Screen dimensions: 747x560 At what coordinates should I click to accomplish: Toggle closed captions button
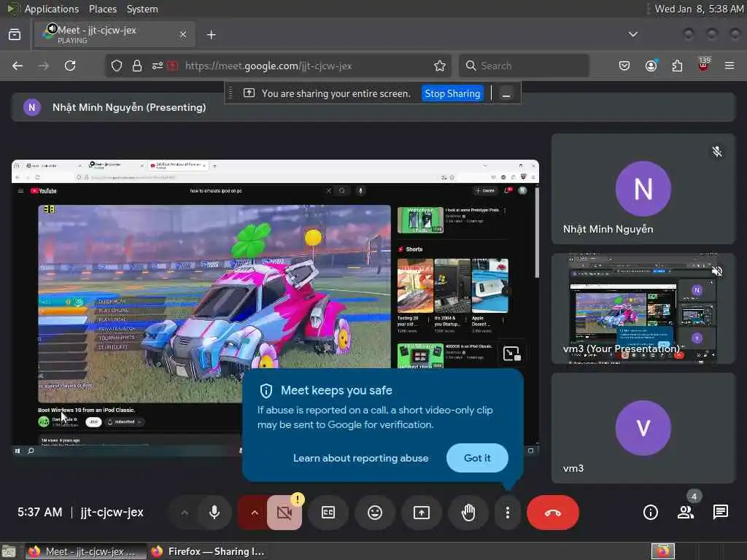(x=328, y=513)
